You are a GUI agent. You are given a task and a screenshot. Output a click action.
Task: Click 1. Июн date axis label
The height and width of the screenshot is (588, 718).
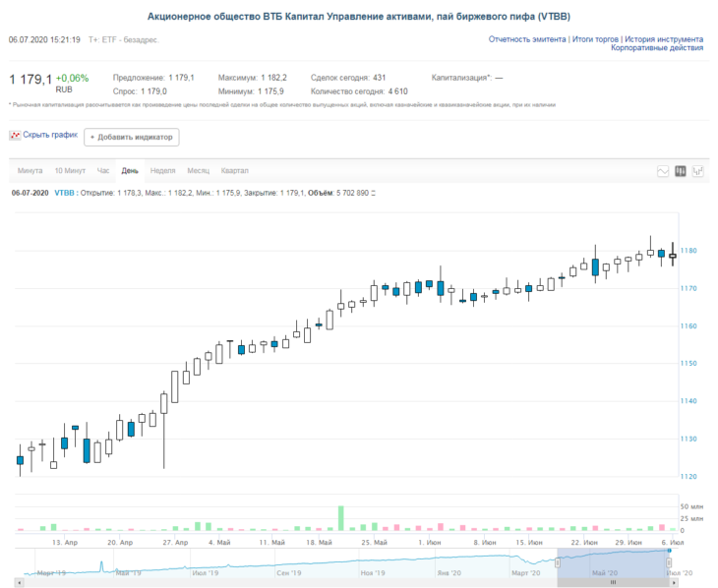point(430,542)
